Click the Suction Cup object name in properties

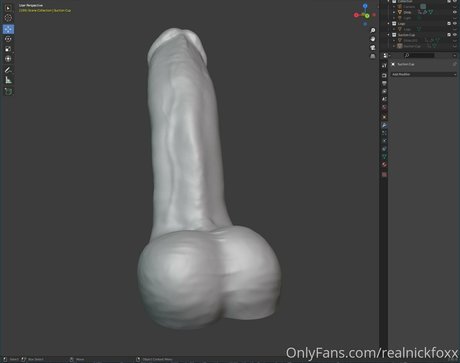(x=406, y=64)
